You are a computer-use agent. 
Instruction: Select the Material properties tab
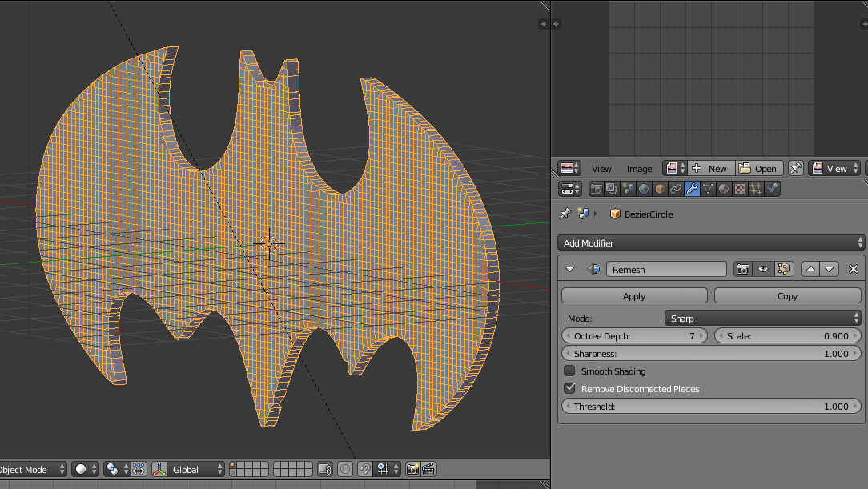point(724,190)
